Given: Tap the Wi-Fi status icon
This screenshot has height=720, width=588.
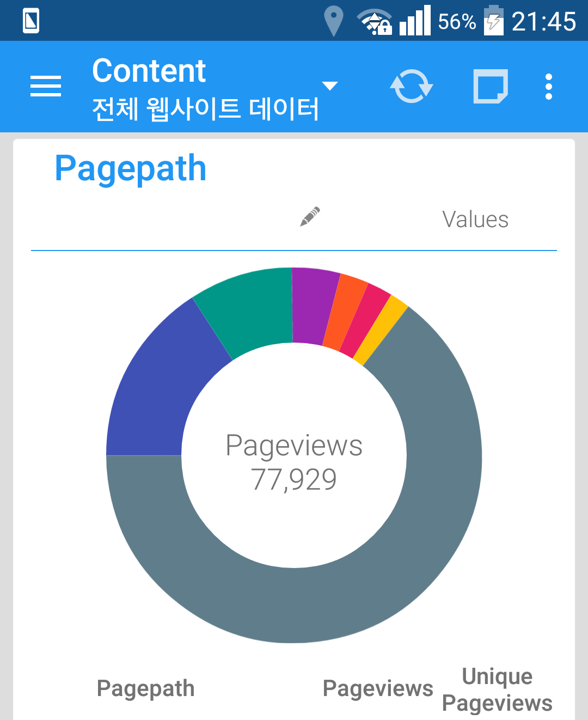Looking at the screenshot, I should pyautogui.click(x=375, y=22).
